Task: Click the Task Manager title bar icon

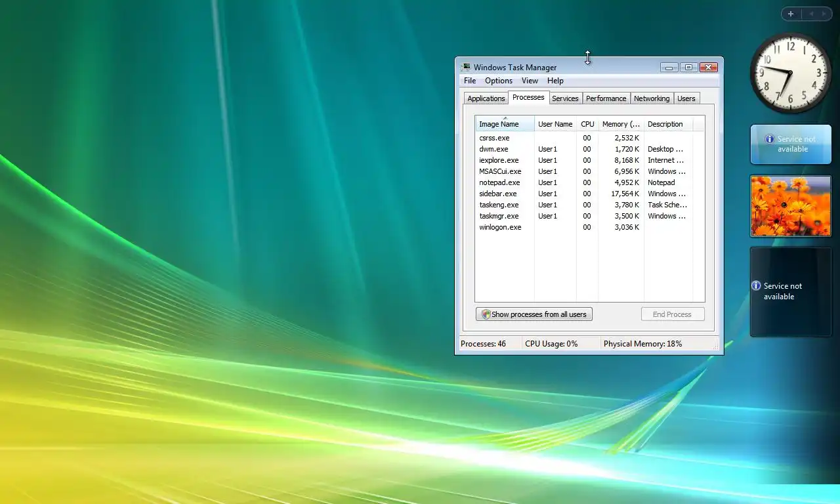Action: tap(466, 67)
